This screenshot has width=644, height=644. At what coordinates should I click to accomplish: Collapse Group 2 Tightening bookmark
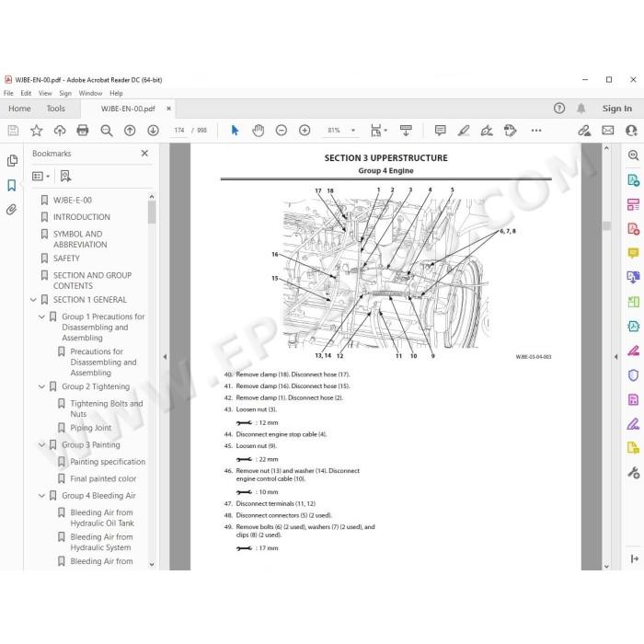coord(41,386)
